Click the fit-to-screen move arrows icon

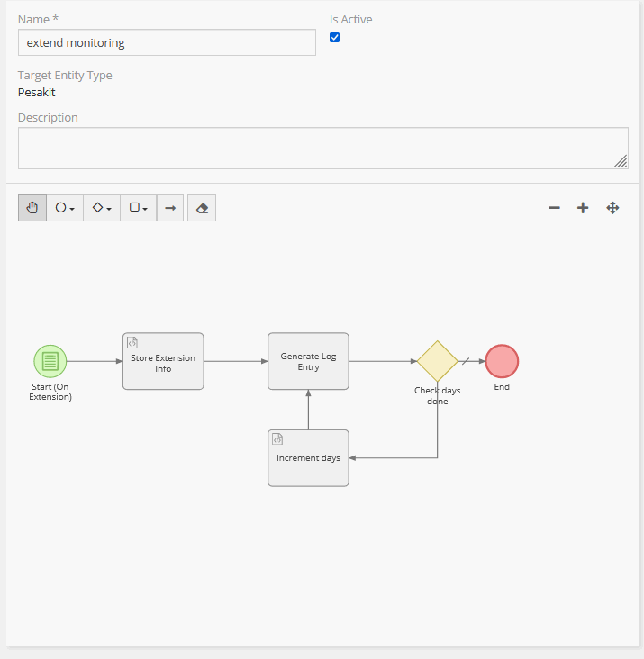612,208
